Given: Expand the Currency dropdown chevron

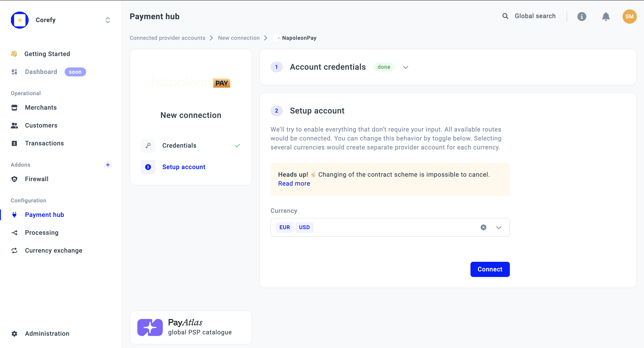Looking at the screenshot, I should coord(498,228).
